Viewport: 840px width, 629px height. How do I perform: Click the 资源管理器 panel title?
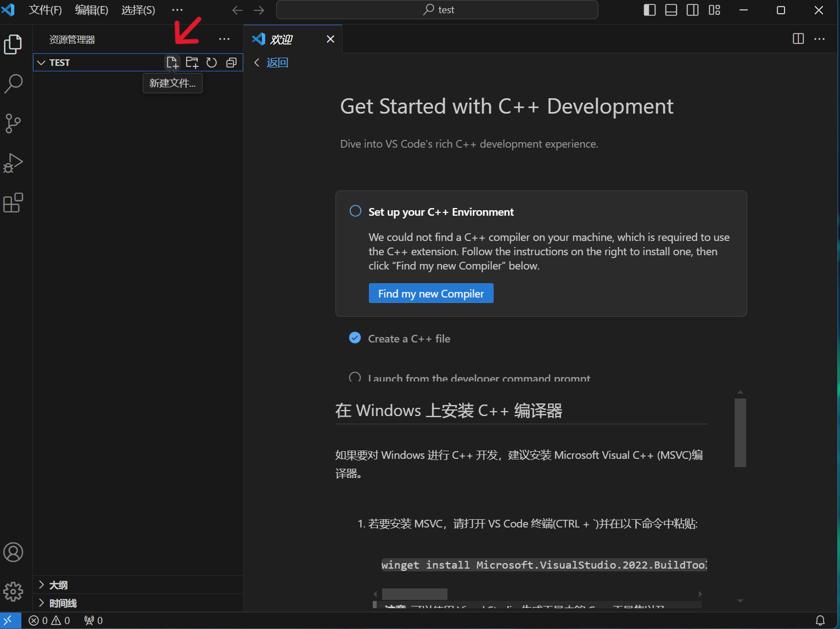coord(72,40)
